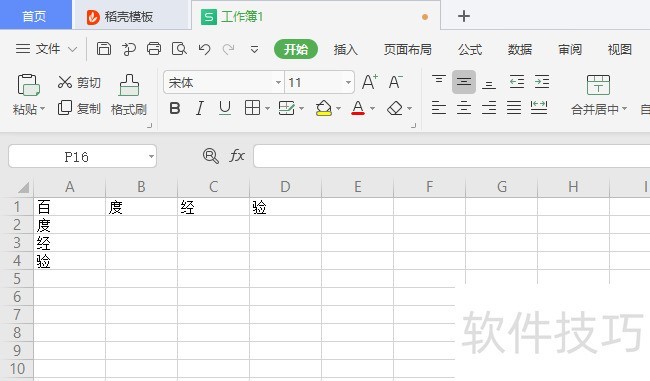Open font size 11 dropdown

[x=348, y=82]
